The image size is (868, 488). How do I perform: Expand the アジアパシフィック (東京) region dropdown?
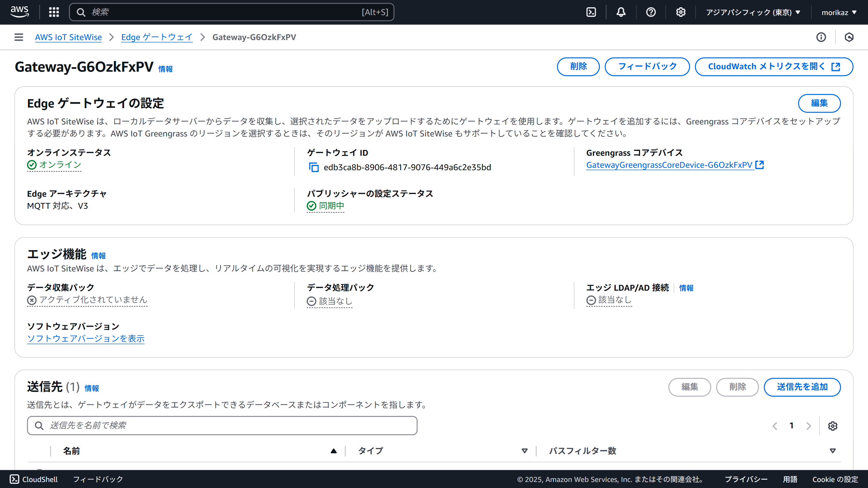[x=753, y=12]
